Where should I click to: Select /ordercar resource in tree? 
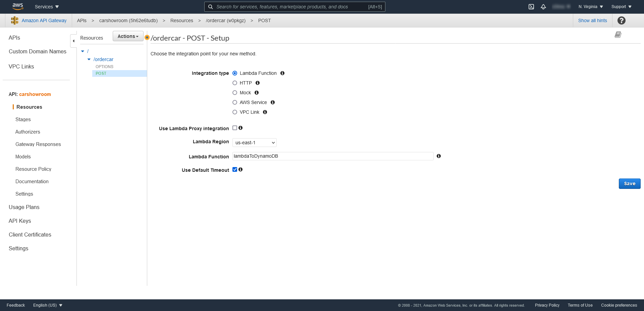103,59
